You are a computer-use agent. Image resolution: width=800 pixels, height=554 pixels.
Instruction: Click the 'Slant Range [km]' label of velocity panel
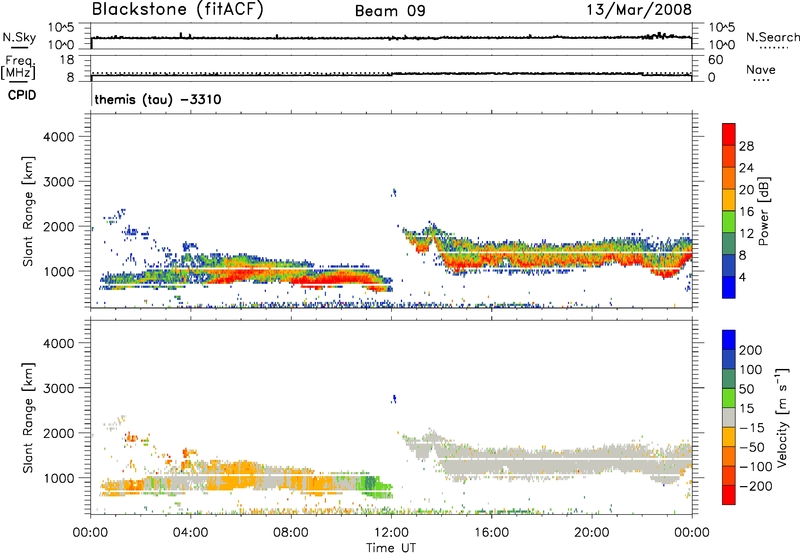pyautogui.click(x=28, y=417)
